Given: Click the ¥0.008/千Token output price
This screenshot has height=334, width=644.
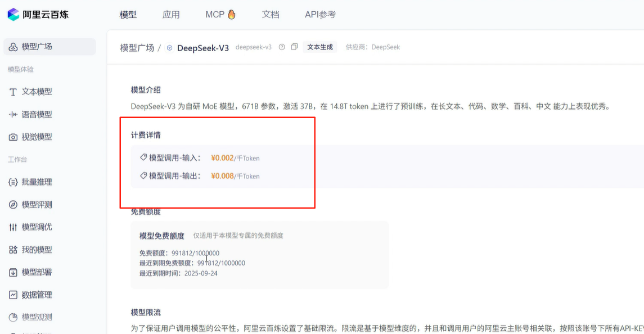Looking at the screenshot, I should pyautogui.click(x=235, y=176).
